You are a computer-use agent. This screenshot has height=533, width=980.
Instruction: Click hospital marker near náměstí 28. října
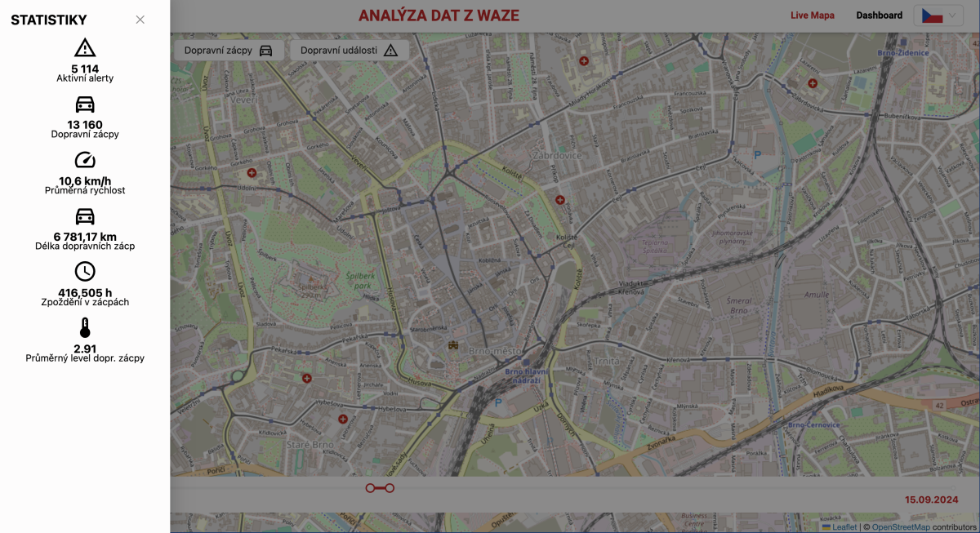pyautogui.click(x=584, y=60)
